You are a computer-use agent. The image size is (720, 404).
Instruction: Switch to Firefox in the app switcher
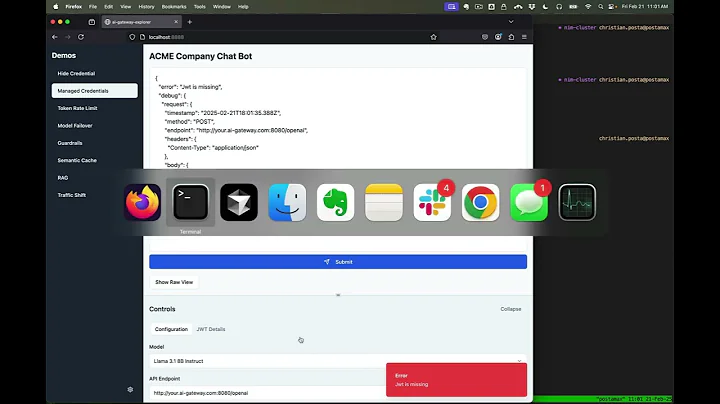point(142,202)
